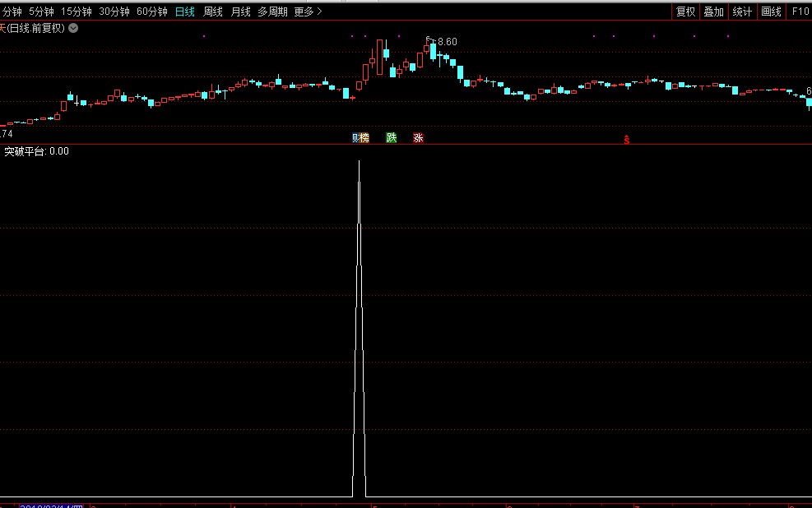This screenshot has height=508, width=812.
Task: Toggle the 画线 drawing tools button
Action: click(x=771, y=12)
